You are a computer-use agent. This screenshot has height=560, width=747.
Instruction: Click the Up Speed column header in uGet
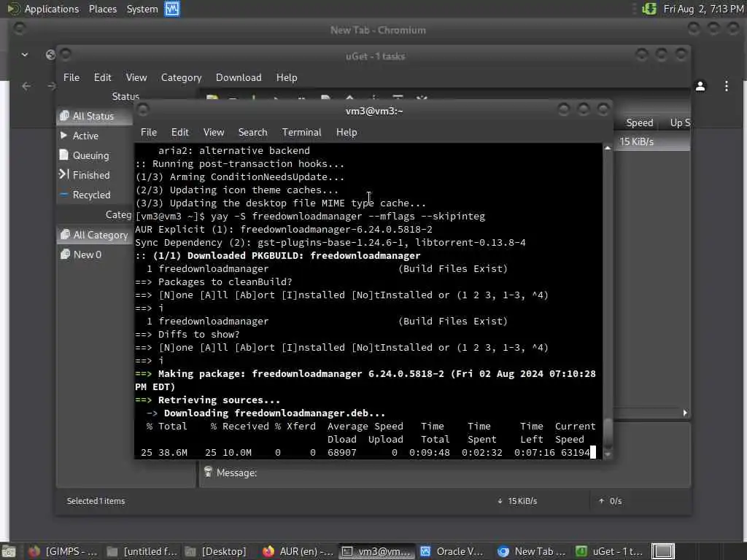click(679, 122)
